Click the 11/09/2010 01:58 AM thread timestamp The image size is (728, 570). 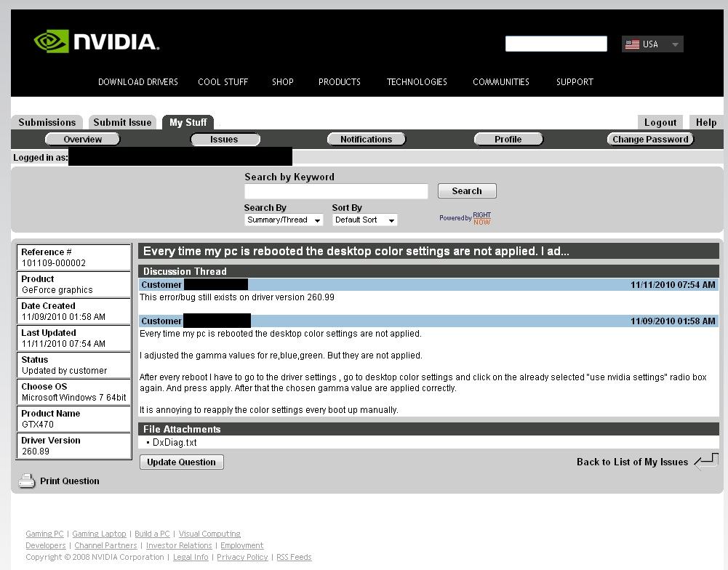pos(673,321)
